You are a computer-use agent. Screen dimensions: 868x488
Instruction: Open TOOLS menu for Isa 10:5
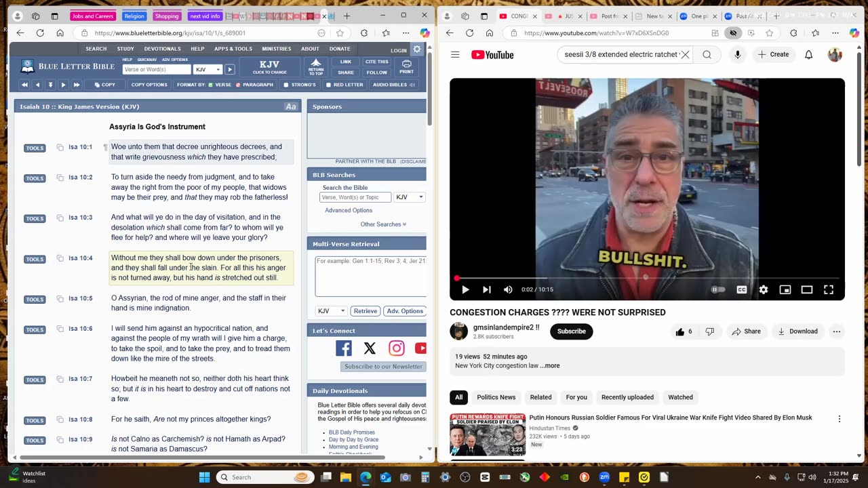[x=35, y=300]
